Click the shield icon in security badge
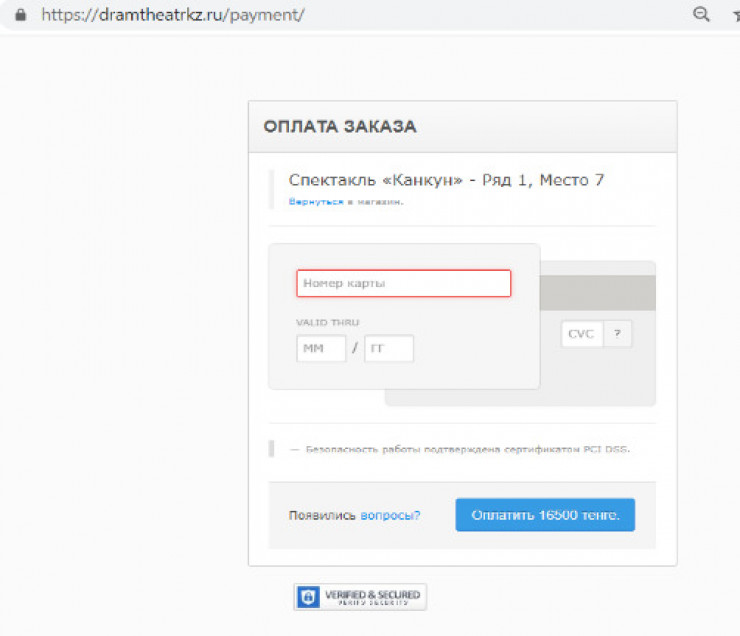 309,598
